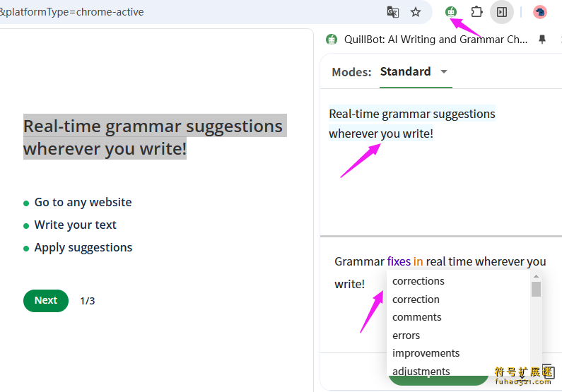Click the address bar URL text
Image resolution: width=562 pixels, height=392 pixels.
[x=71, y=12]
